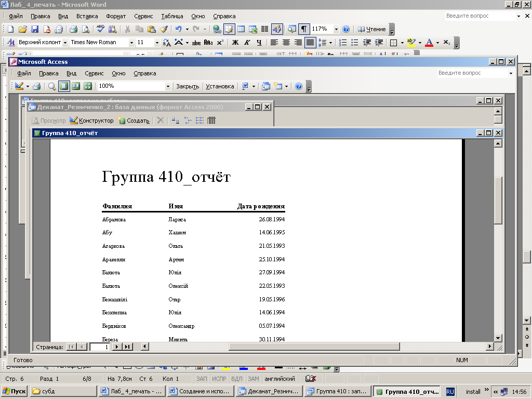Click the Word Insert Hyperlink icon

217,29
